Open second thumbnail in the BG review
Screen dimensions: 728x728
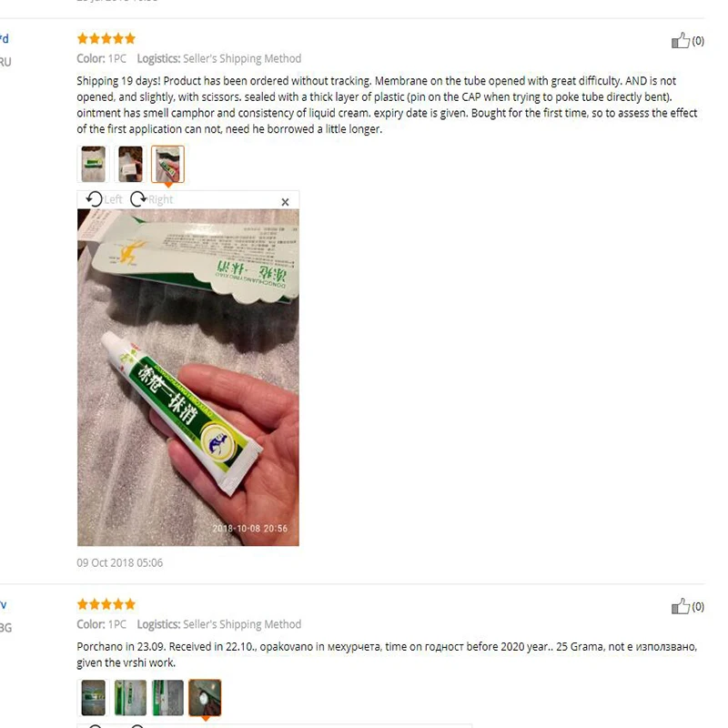coord(130,697)
